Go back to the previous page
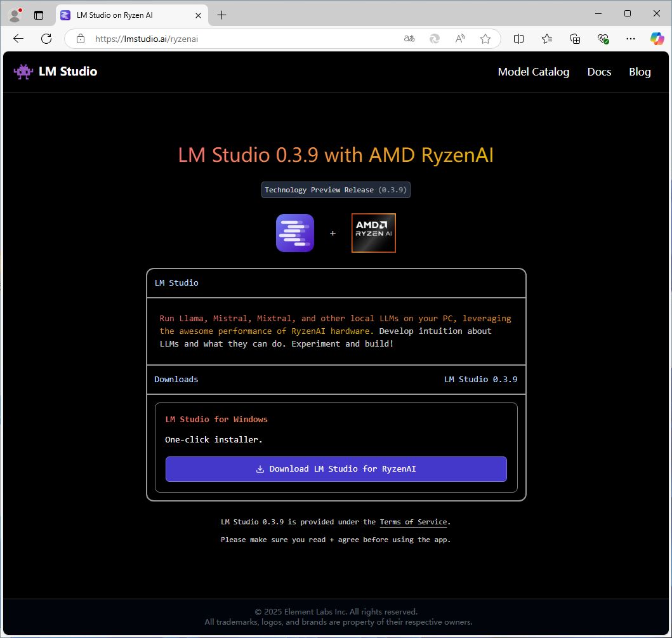Screen dimensions: 672x638 [x=18, y=39]
